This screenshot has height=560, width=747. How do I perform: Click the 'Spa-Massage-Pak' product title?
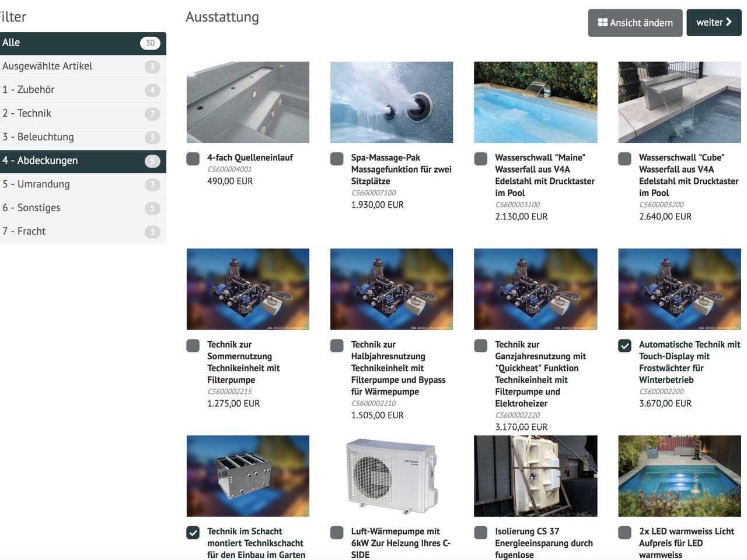pyautogui.click(x=402, y=169)
